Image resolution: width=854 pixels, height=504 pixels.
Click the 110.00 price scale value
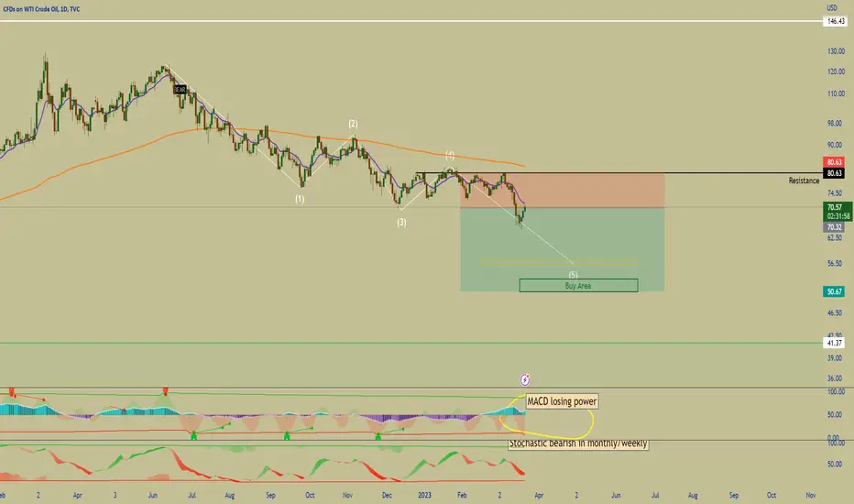coord(836,93)
